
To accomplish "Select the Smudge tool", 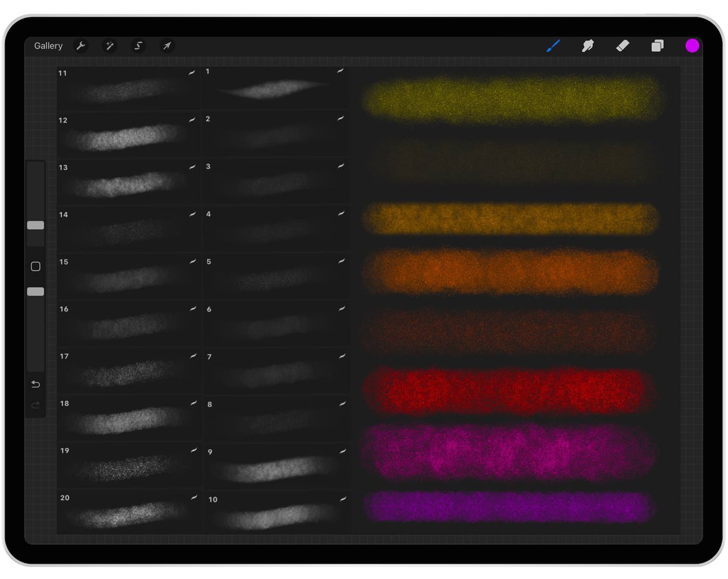I will click(x=588, y=46).
